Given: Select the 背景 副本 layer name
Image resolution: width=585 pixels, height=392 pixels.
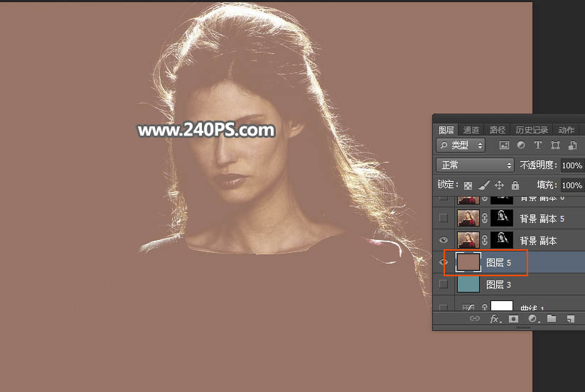Looking at the screenshot, I should tap(538, 241).
